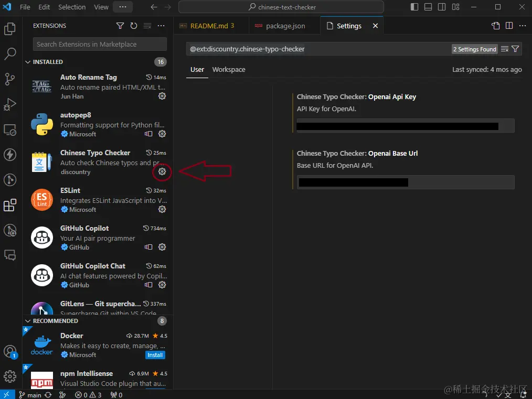532x399 pixels.
Task: Install the Docker extension
Action: (x=155, y=355)
